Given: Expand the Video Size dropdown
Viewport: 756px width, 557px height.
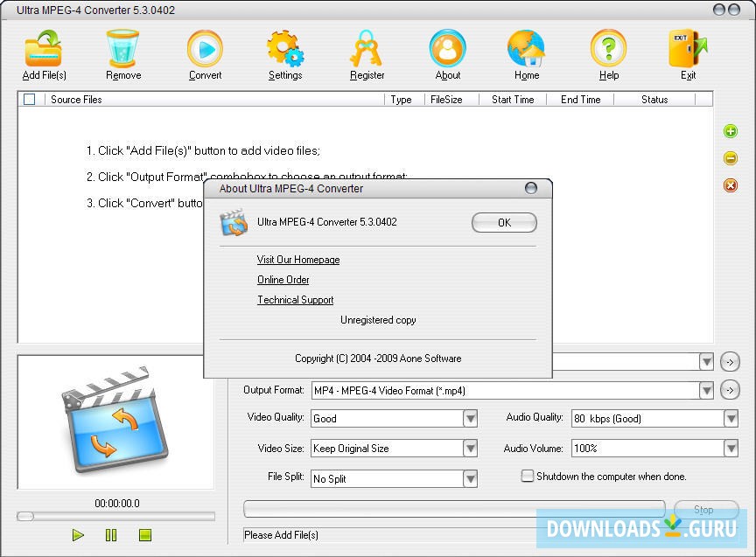Looking at the screenshot, I should click(470, 448).
